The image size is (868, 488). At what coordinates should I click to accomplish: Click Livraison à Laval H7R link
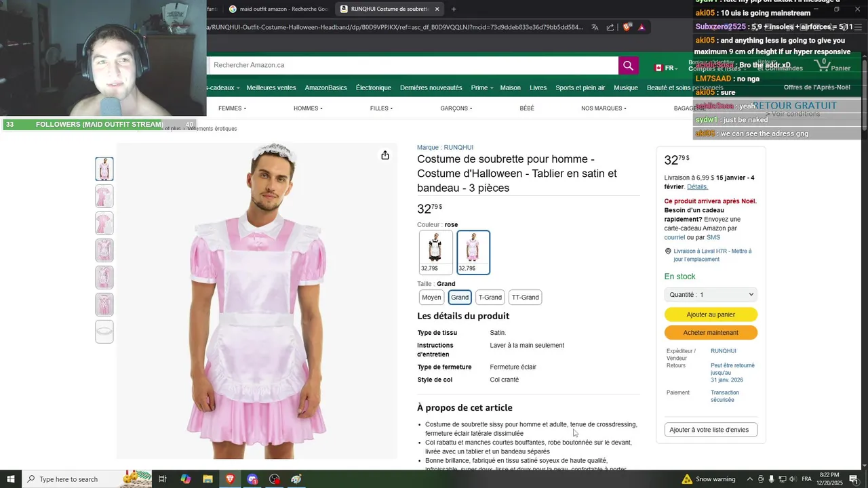pos(713,255)
